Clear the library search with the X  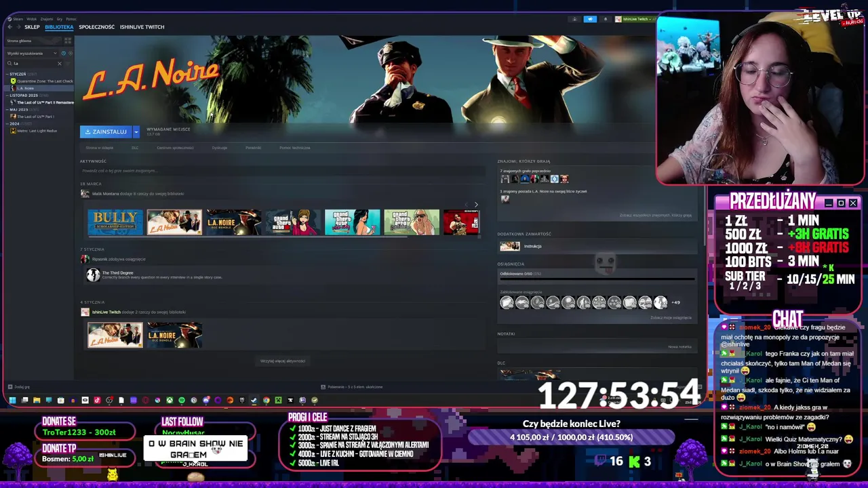60,64
